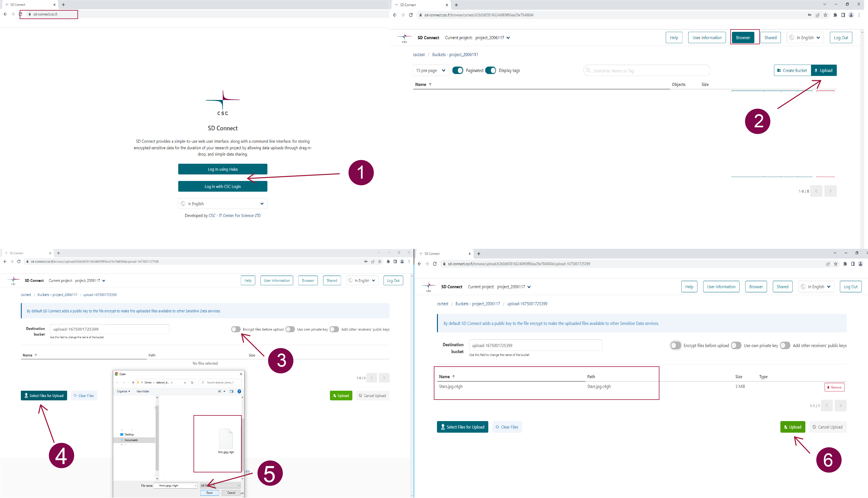Viewport: 868px width, 498px height.
Task: Select SD Connect tab in bucket list window
Action: [420, 5]
